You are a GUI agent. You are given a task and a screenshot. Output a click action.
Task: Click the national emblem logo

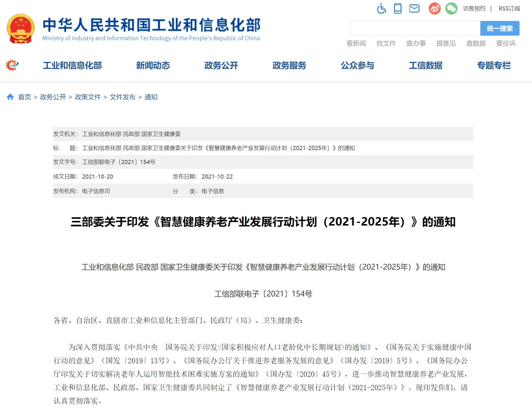tap(21, 29)
